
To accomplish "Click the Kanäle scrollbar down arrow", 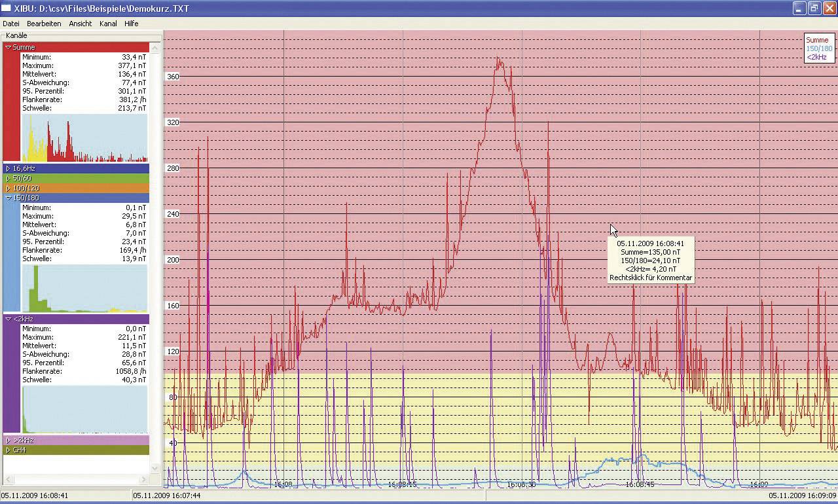I will tap(155, 468).
